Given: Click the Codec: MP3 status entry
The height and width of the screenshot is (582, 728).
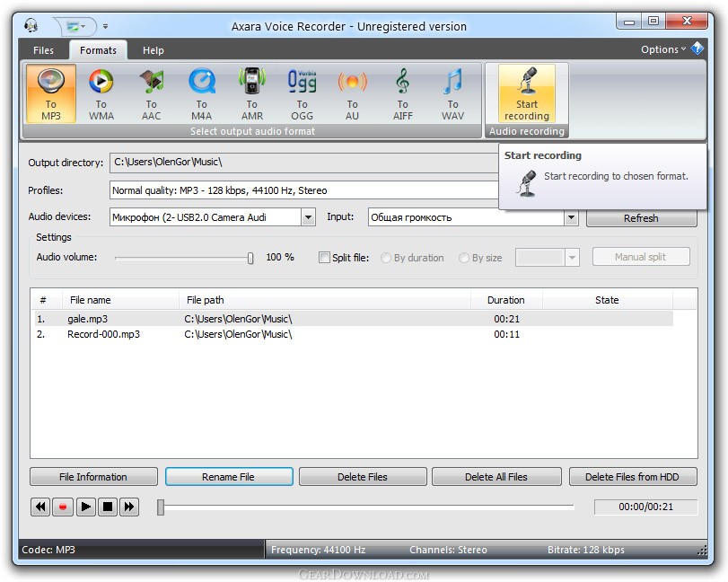Looking at the screenshot, I should tap(48, 550).
